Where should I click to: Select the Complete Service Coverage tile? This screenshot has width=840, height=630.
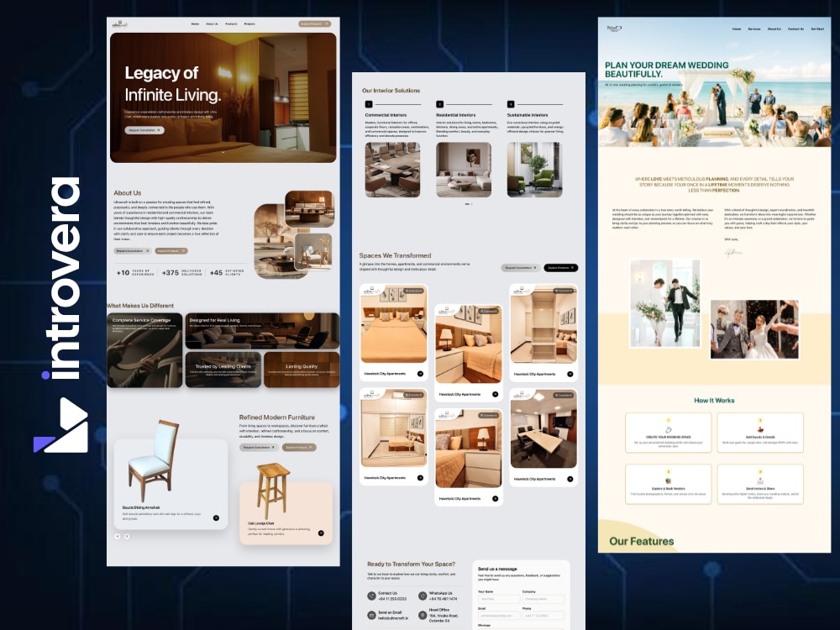tap(144, 350)
